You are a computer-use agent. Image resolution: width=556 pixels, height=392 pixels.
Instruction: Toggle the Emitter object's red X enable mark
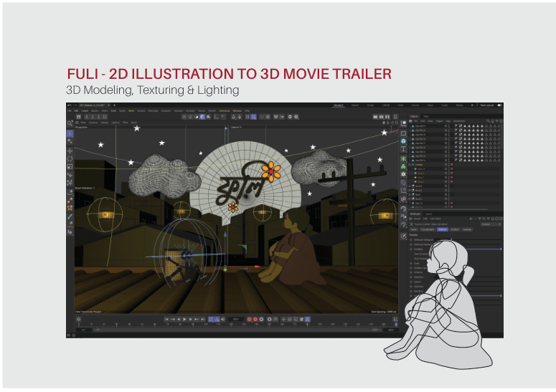tap(452, 165)
